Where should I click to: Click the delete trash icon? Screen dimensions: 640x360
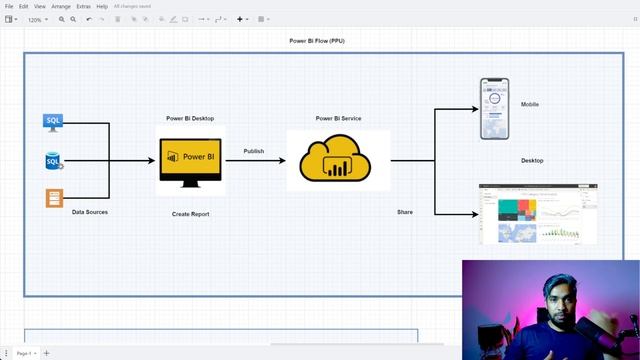point(118,19)
